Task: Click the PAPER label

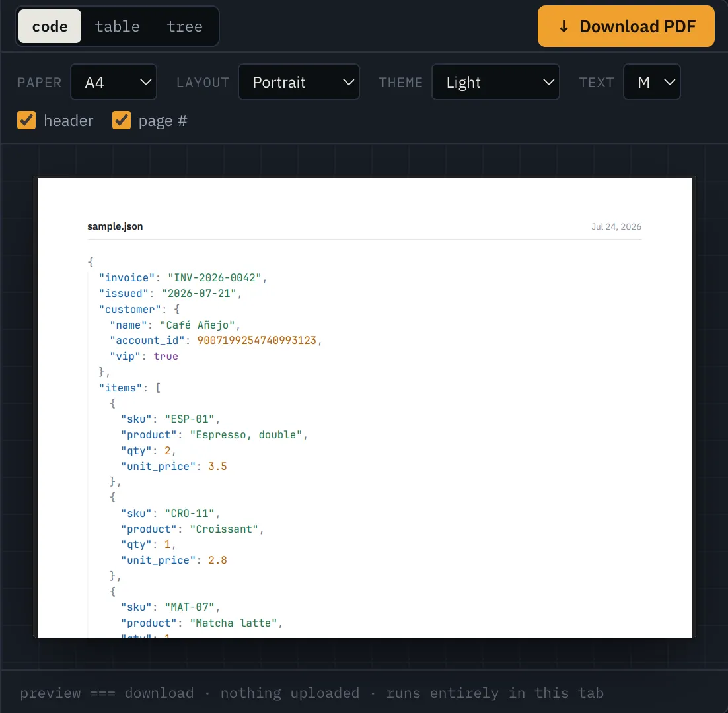Action: point(40,83)
